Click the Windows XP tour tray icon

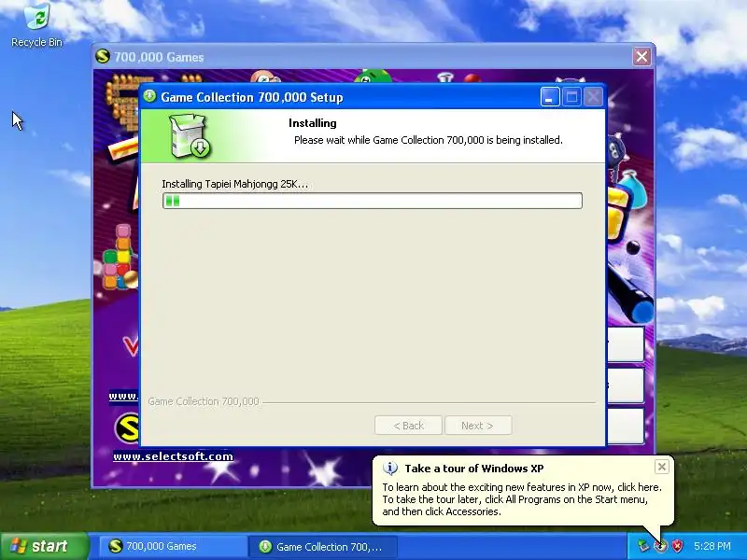tap(660, 546)
